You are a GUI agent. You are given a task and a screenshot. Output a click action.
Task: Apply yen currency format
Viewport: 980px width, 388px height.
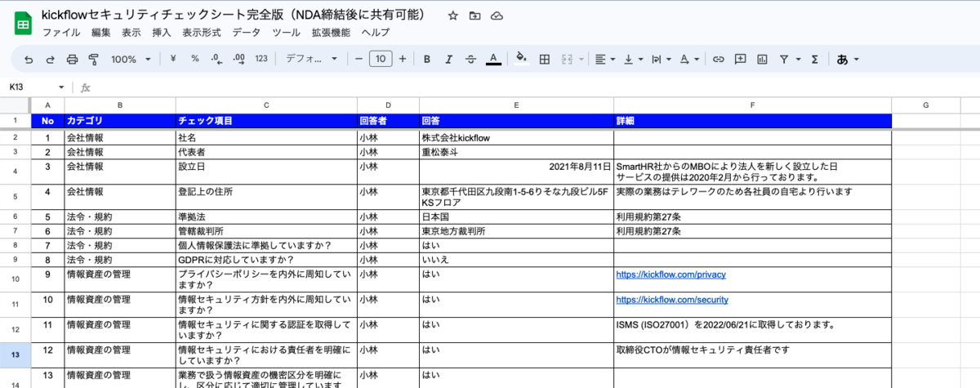click(173, 59)
